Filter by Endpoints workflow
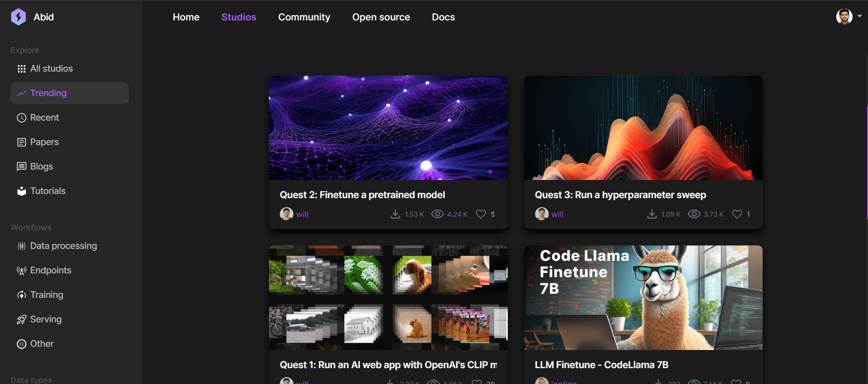Image resolution: width=868 pixels, height=384 pixels. click(69, 271)
